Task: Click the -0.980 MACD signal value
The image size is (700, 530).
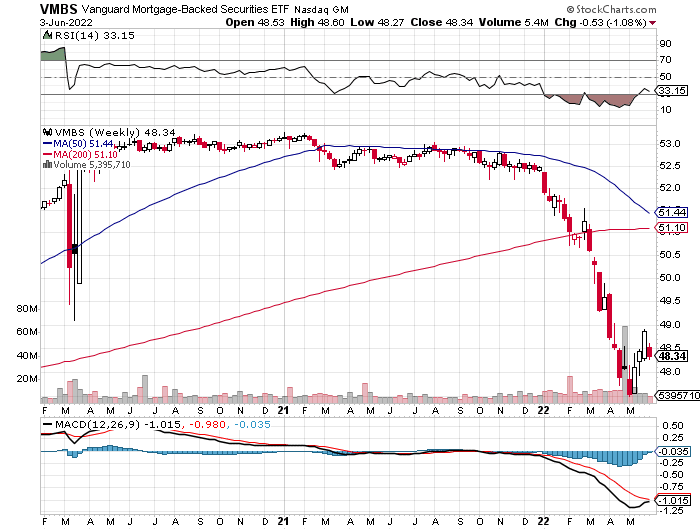Action: click(x=208, y=424)
